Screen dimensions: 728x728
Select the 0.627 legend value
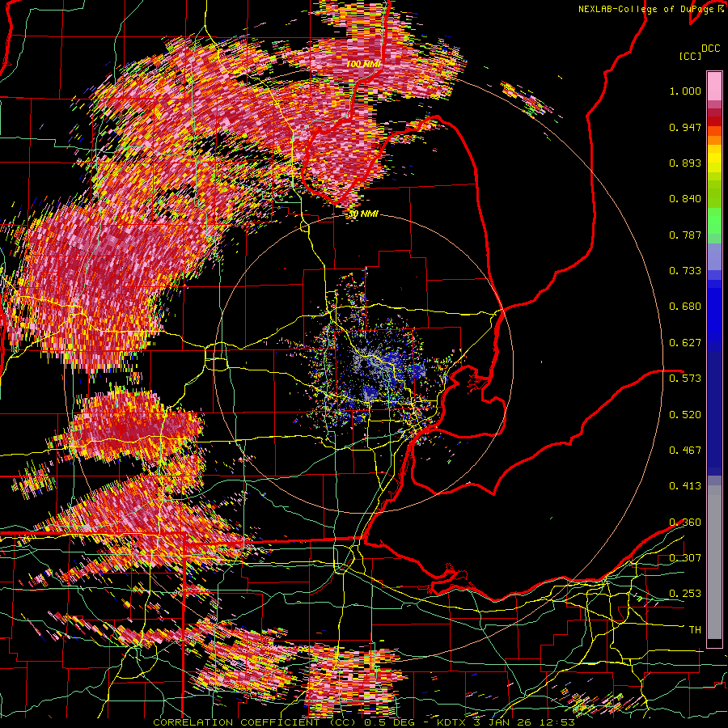(x=685, y=343)
